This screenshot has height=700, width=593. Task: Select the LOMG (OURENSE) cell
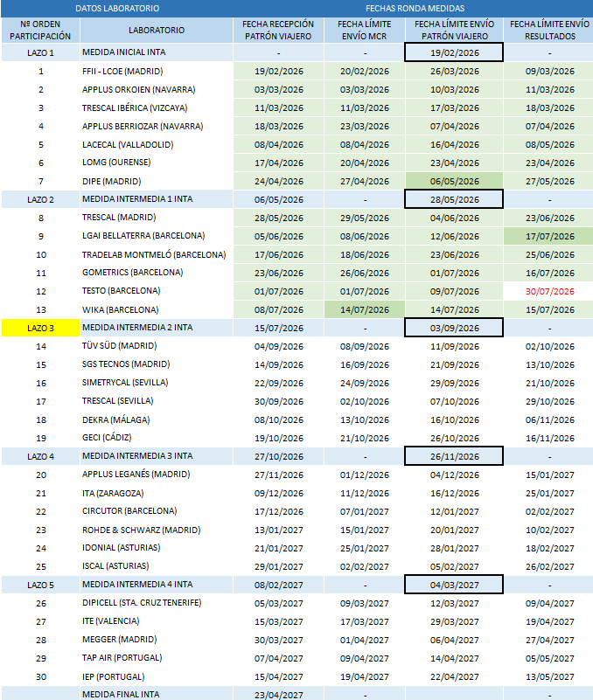157,163
